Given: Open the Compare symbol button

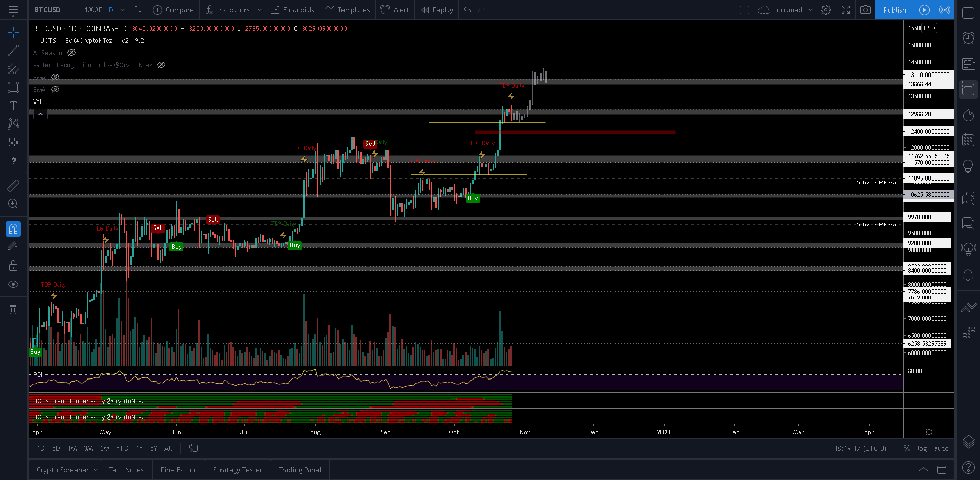Looking at the screenshot, I should point(174,10).
